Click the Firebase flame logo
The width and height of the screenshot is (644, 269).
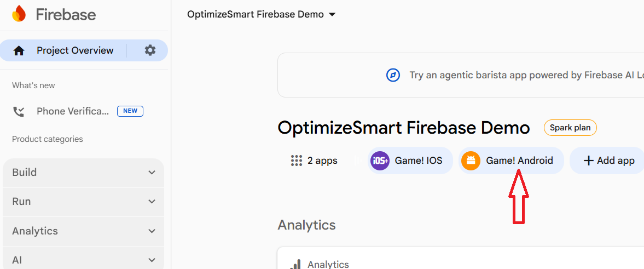[19, 14]
